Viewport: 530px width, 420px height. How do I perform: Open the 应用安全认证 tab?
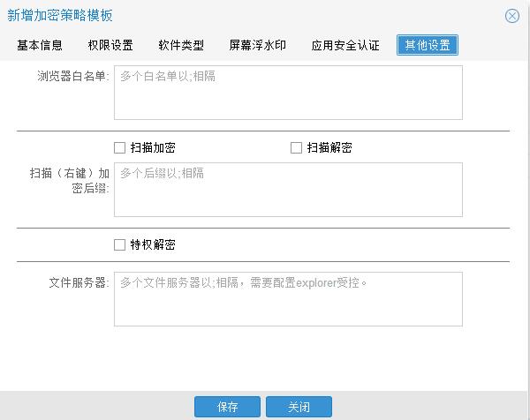point(345,45)
